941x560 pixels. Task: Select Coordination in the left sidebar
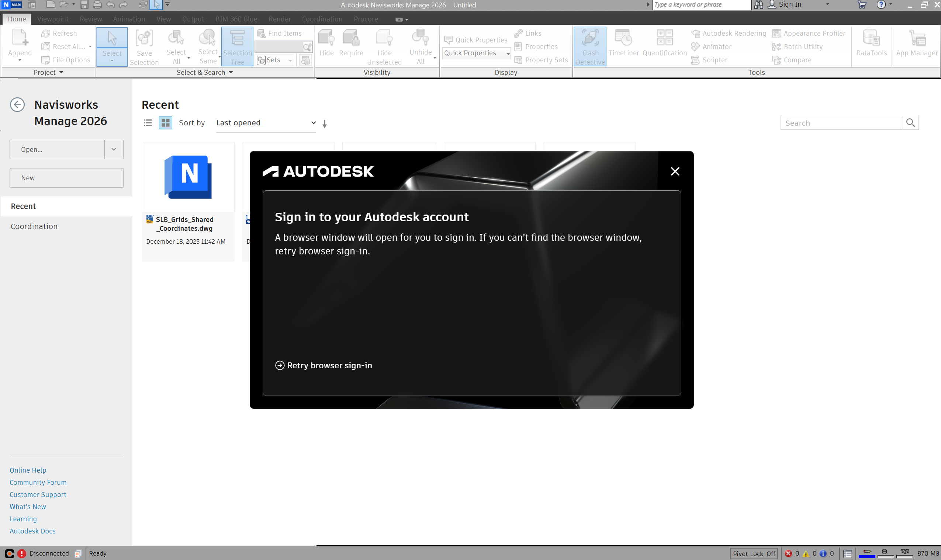click(34, 226)
